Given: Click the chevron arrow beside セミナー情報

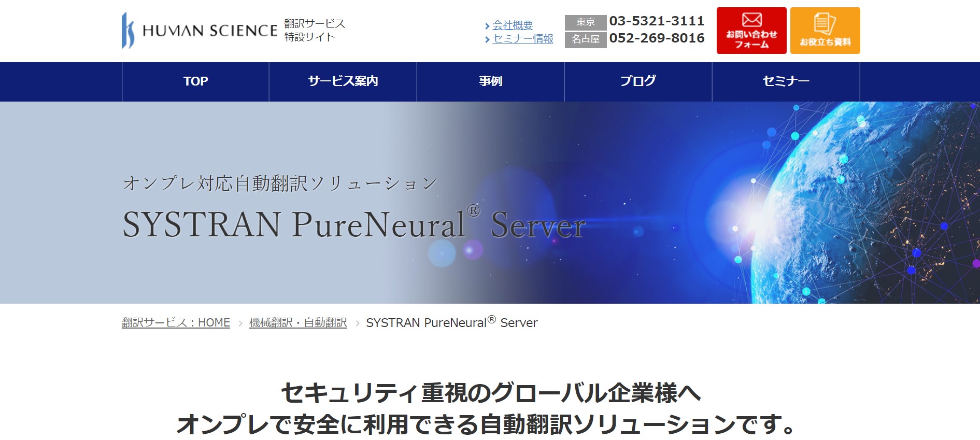Looking at the screenshot, I should click(487, 39).
